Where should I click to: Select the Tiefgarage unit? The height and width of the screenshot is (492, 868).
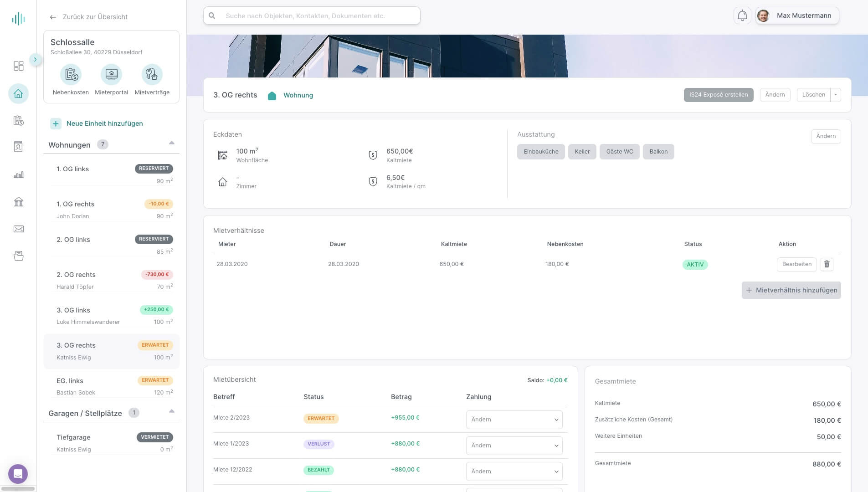point(112,443)
